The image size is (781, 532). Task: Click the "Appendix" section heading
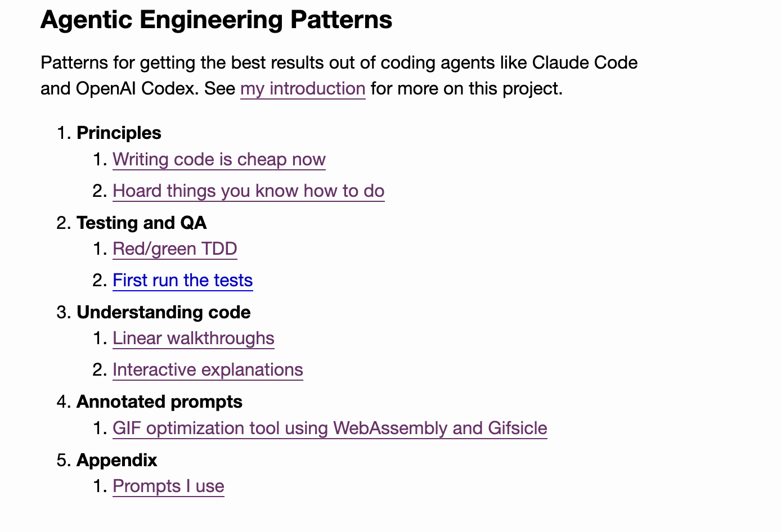[x=116, y=461]
